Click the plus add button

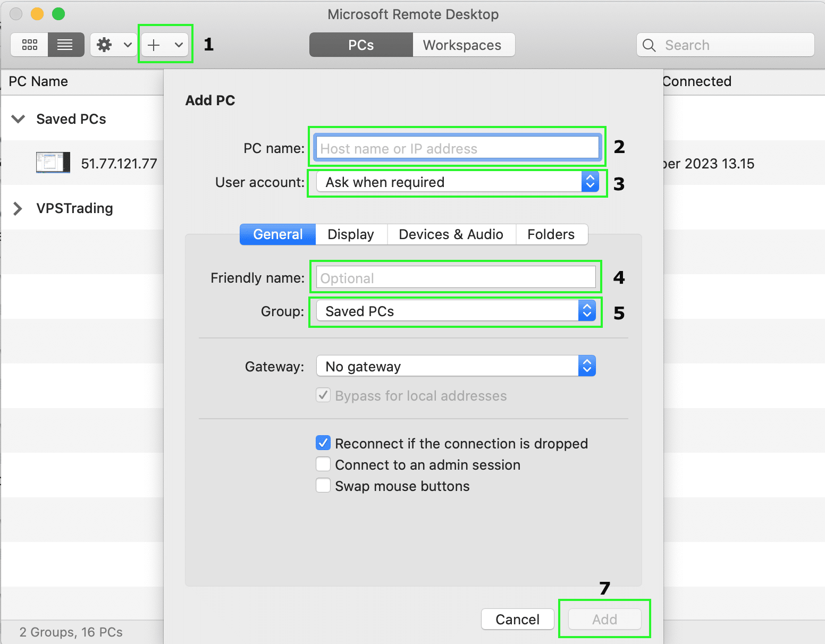[x=154, y=45]
